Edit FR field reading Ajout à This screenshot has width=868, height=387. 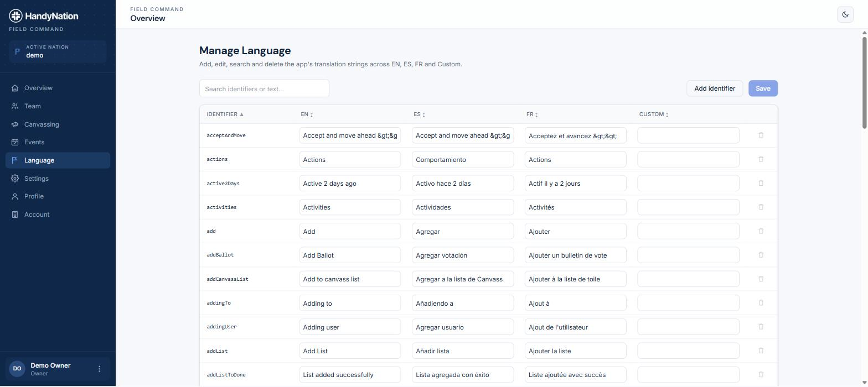point(576,303)
